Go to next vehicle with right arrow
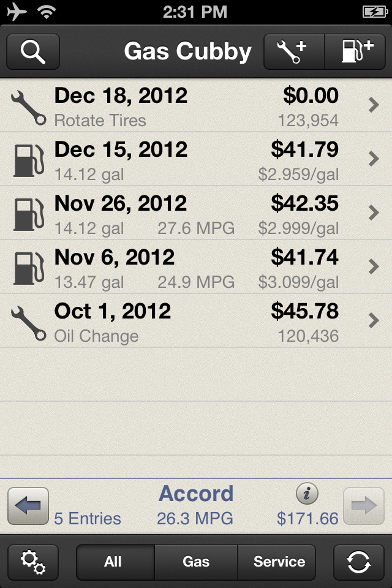The height and width of the screenshot is (588, 392). pos(364,506)
